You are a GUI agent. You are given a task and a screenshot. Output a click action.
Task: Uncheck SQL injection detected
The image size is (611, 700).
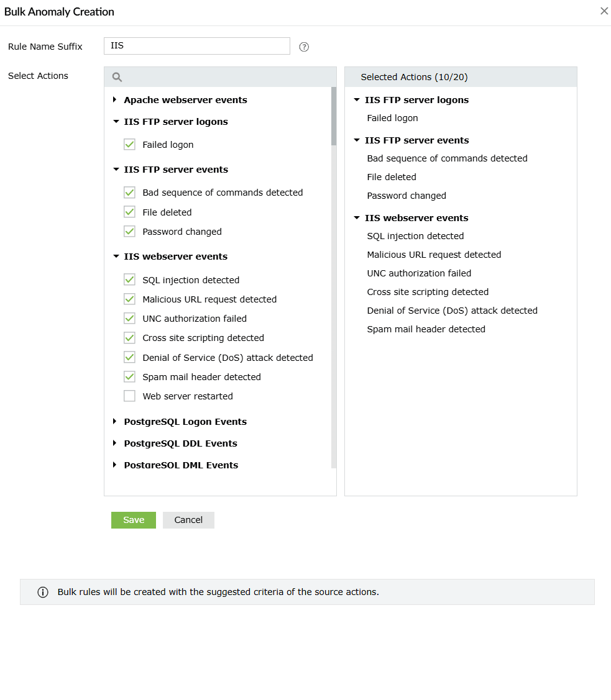129,280
